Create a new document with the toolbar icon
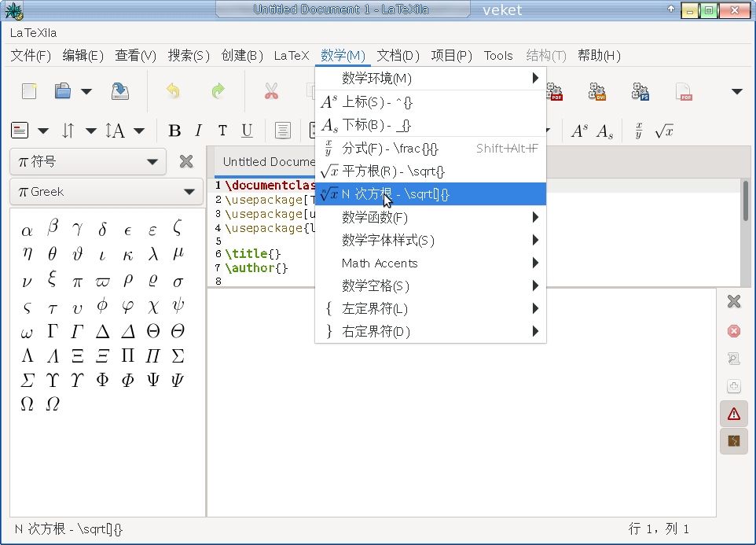 (x=29, y=90)
